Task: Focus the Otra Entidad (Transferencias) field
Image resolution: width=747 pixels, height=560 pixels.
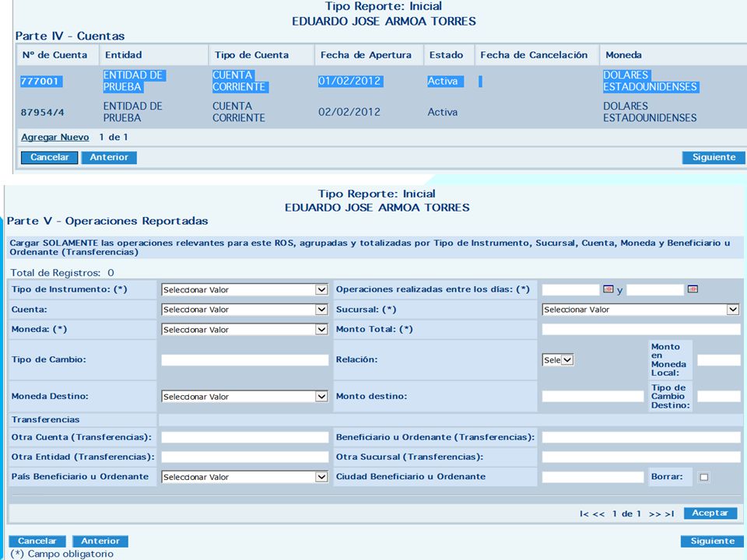Action: tap(245, 457)
